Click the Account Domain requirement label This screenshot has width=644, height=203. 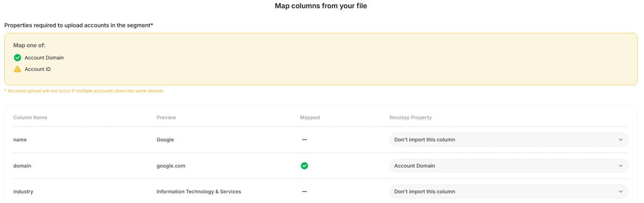coord(44,58)
